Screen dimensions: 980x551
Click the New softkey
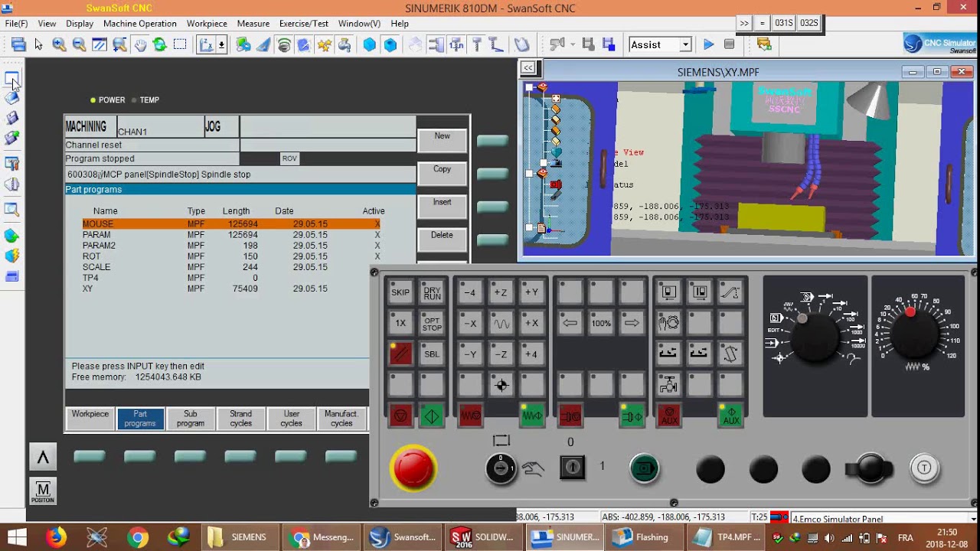click(443, 141)
